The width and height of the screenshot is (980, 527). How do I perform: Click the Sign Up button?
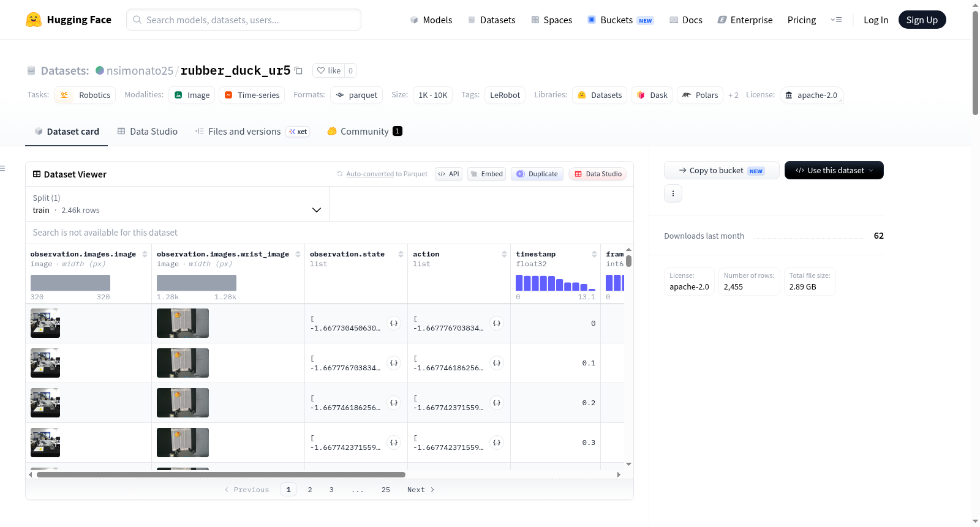click(x=922, y=20)
